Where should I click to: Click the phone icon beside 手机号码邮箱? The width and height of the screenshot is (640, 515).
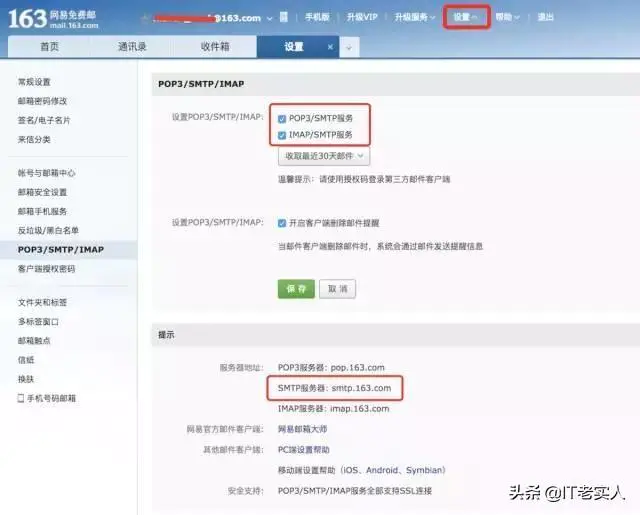[x=20, y=398]
